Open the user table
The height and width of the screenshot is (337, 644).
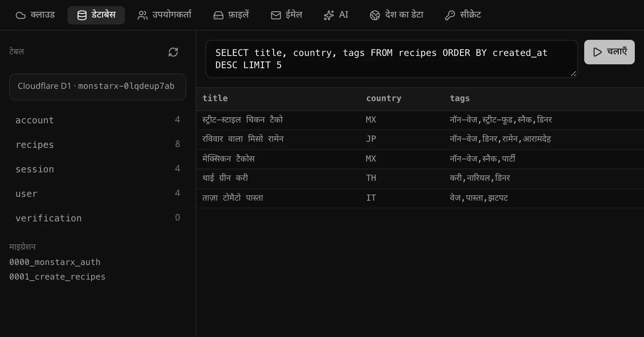coord(98,194)
